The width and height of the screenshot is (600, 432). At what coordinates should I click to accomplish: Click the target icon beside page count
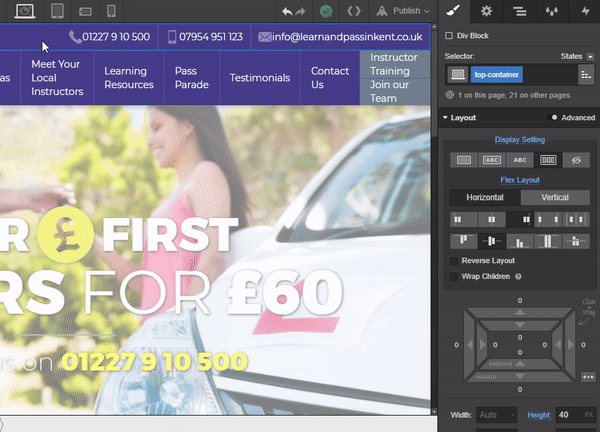[450, 95]
